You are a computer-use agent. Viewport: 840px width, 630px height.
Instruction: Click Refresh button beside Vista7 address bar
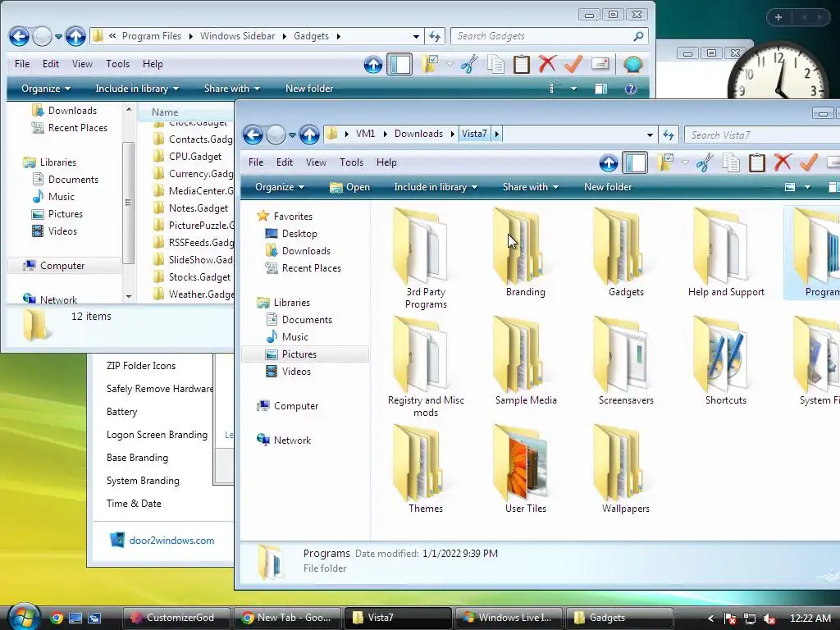668,135
